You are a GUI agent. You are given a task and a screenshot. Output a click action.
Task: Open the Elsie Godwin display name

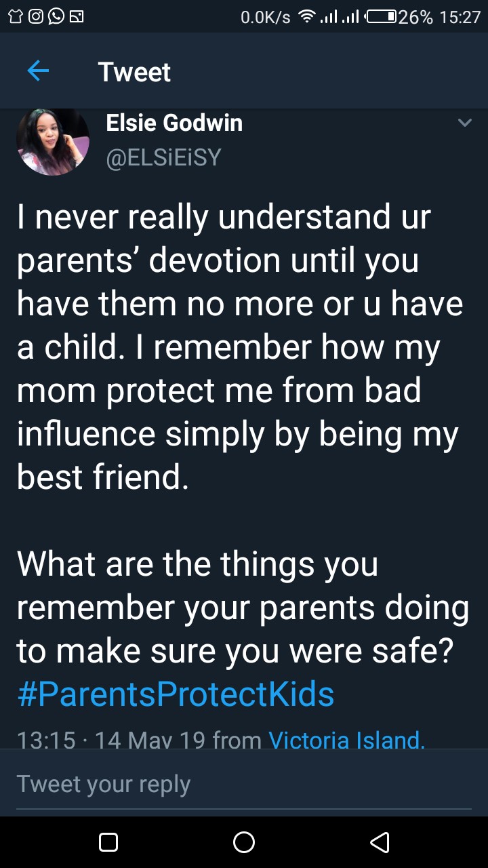coord(174,123)
